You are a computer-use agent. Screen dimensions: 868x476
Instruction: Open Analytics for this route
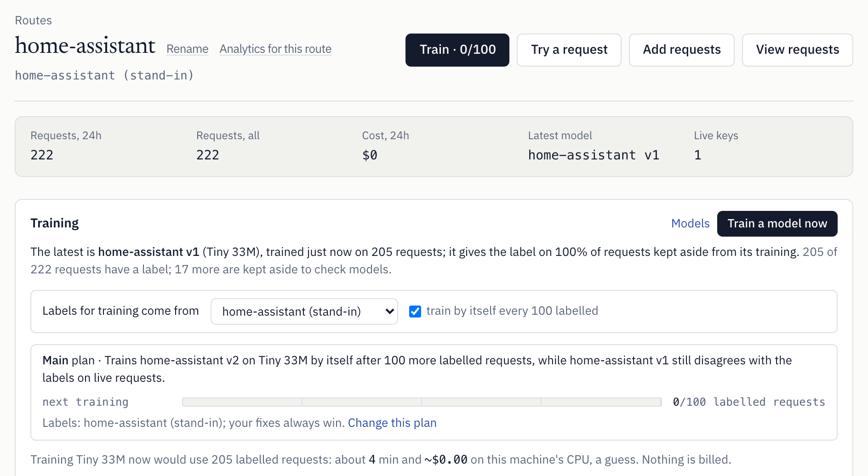(x=275, y=49)
